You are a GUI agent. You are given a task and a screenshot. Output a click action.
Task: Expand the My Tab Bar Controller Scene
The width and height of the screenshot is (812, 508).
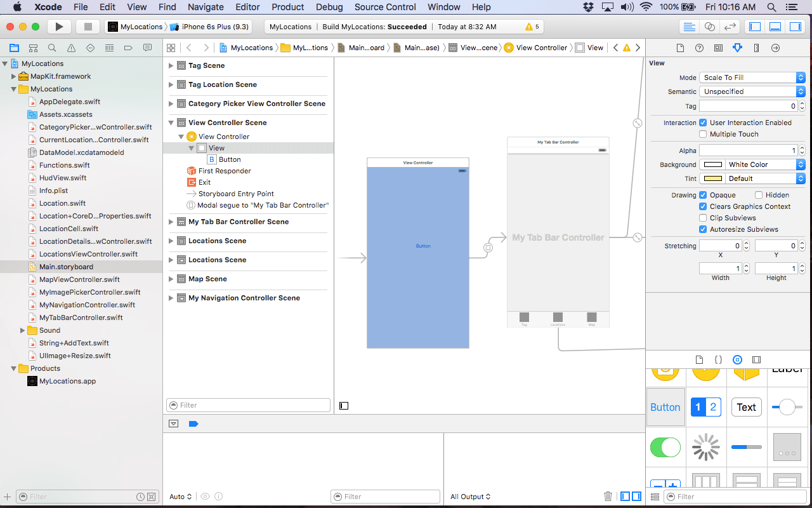[x=171, y=222]
